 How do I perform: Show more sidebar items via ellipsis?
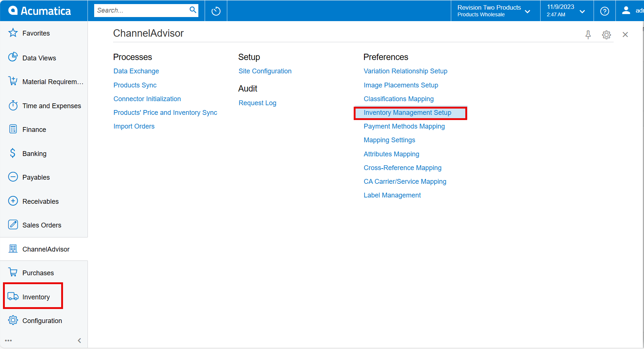(9, 340)
